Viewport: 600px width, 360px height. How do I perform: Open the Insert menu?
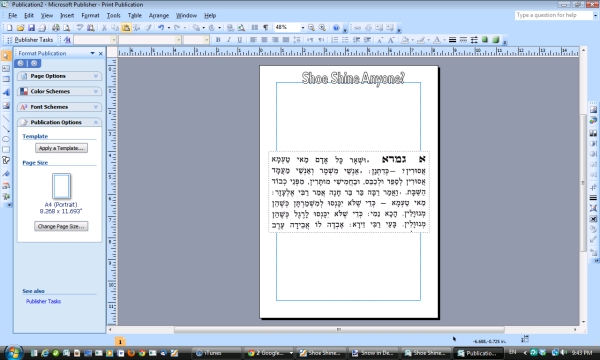[67, 15]
